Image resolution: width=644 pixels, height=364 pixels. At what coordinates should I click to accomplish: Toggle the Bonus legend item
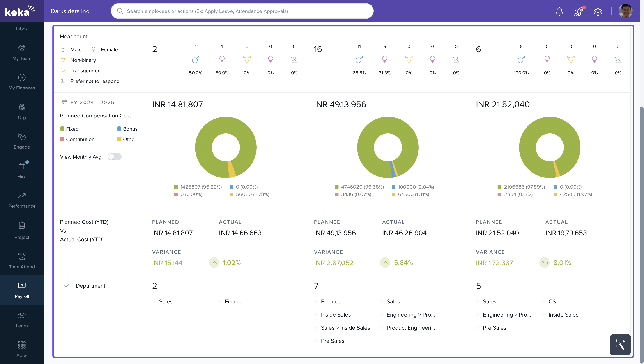pyautogui.click(x=127, y=129)
